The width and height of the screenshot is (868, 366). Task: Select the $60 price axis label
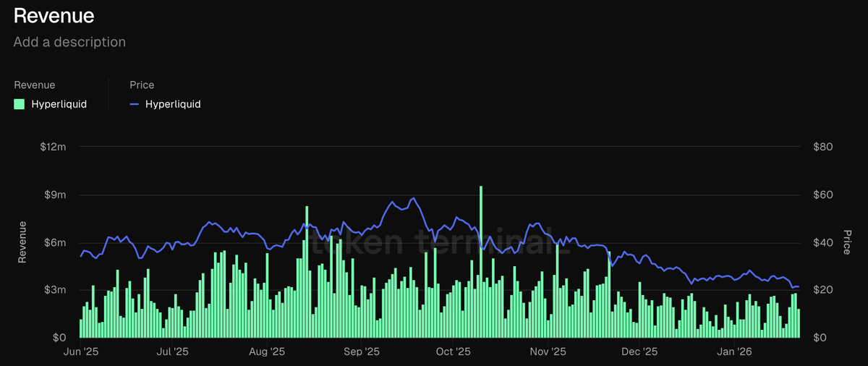(x=823, y=195)
